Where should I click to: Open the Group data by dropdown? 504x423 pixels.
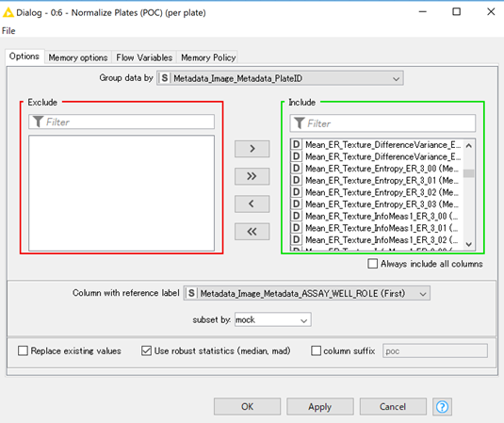click(x=280, y=78)
